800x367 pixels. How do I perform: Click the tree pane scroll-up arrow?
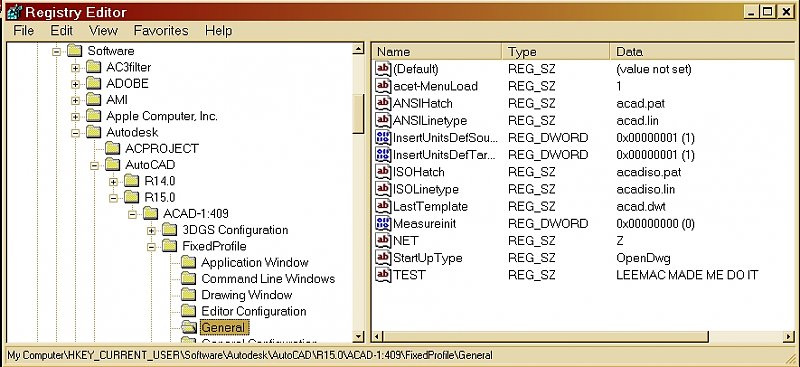(359, 49)
